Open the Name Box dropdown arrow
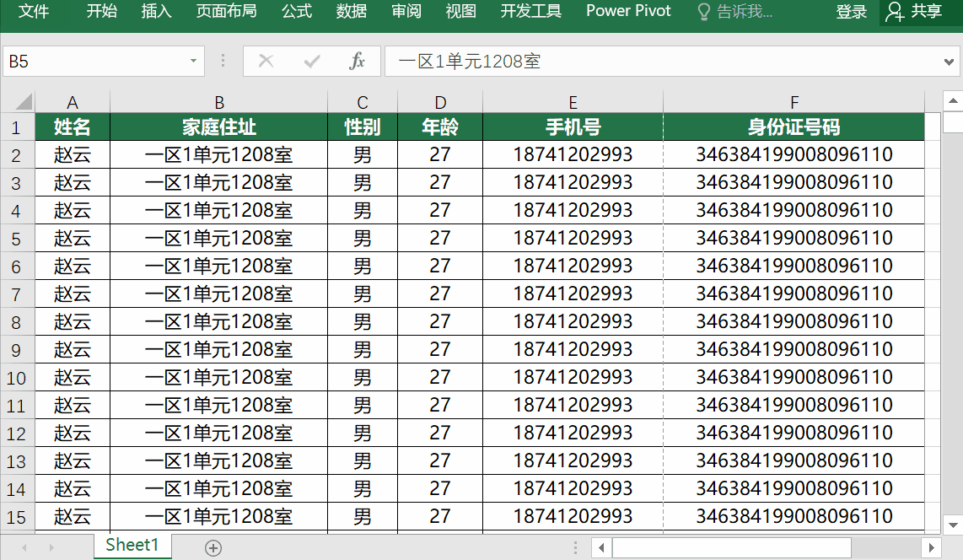Viewport: 963px width, 560px height. (x=192, y=61)
